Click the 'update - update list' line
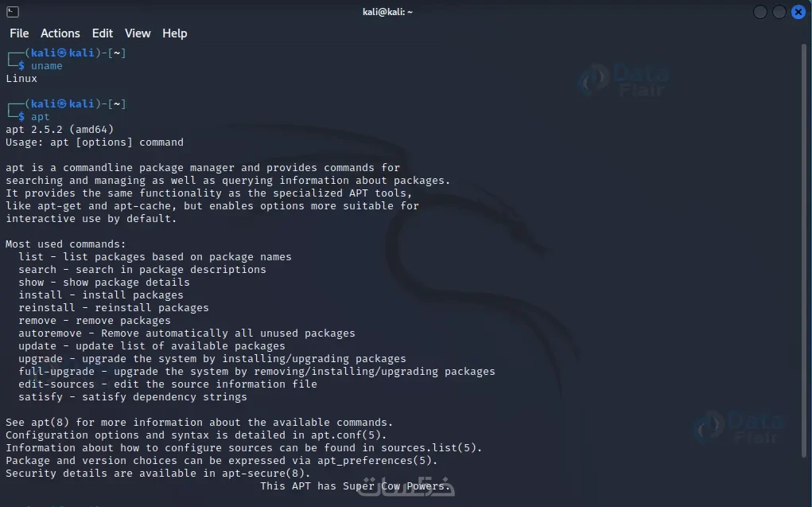 [152, 345]
